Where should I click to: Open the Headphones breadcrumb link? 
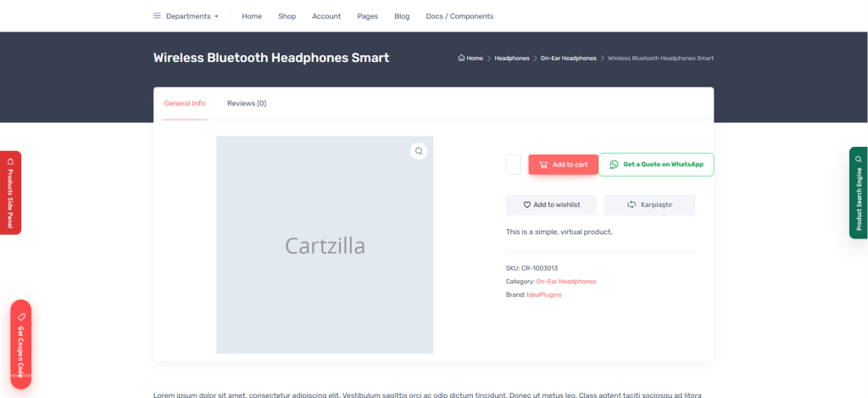(x=512, y=59)
